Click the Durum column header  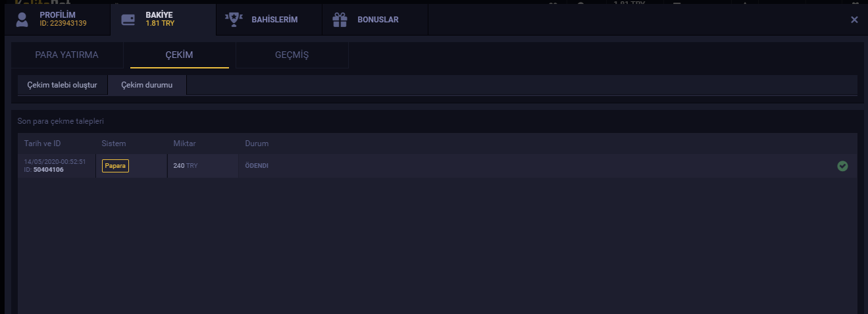click(257, 144)
